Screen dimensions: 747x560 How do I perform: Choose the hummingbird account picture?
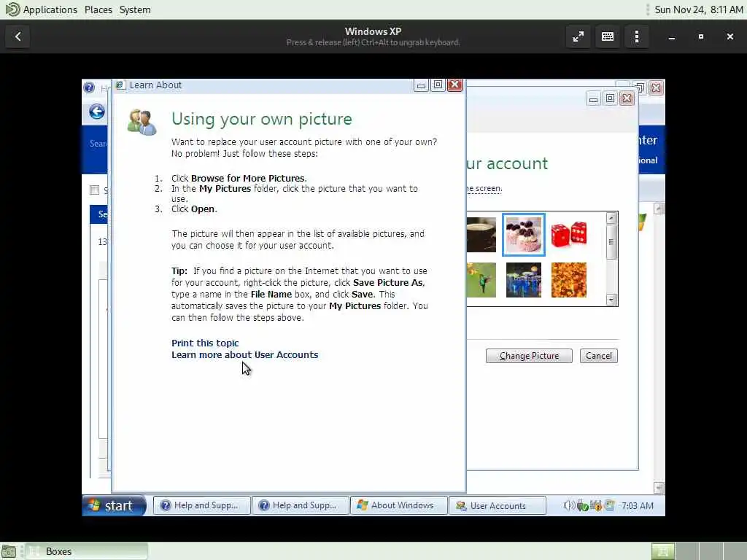(481, 280)
